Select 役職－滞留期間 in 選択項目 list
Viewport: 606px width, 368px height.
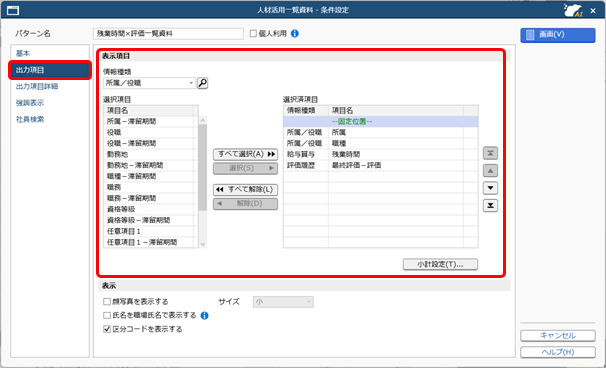pos(151,143)
